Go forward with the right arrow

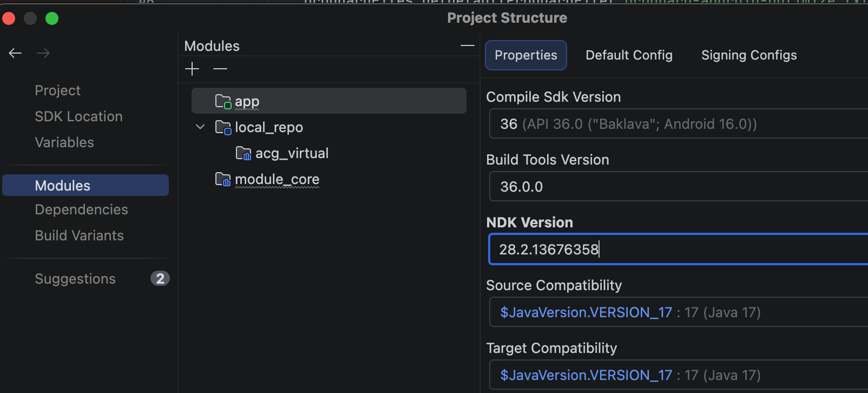(x=43, y=53)
